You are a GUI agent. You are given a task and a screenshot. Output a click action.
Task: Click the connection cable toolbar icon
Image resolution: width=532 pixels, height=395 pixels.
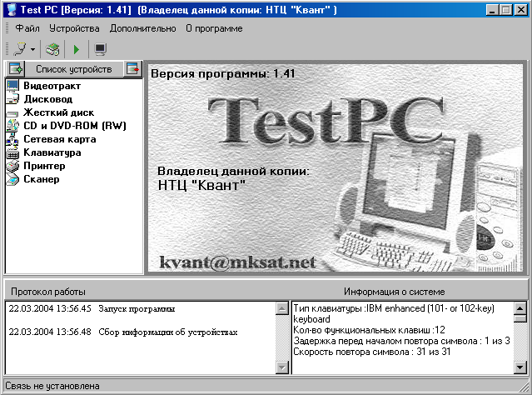20,49
